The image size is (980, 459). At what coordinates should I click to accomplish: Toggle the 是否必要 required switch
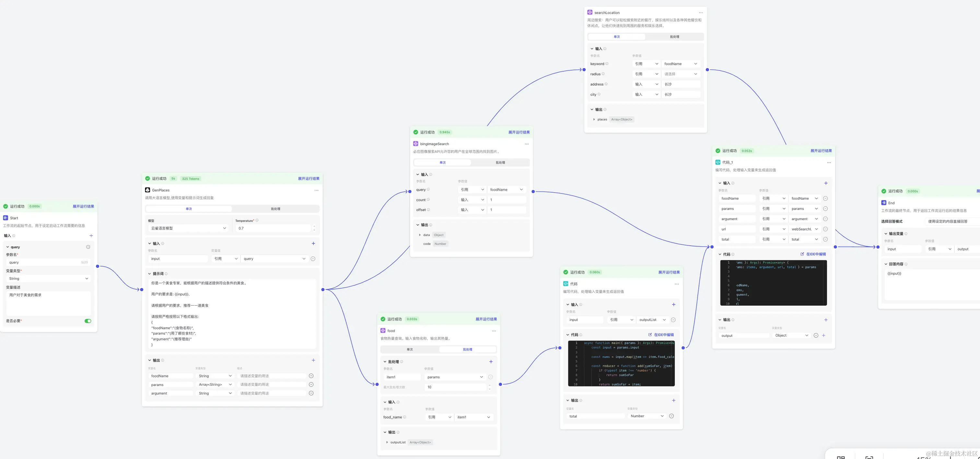[88, 321]
